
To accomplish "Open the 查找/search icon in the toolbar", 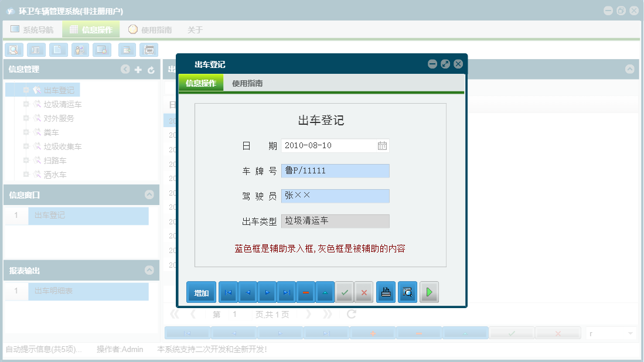I will (x=14, y=50).
